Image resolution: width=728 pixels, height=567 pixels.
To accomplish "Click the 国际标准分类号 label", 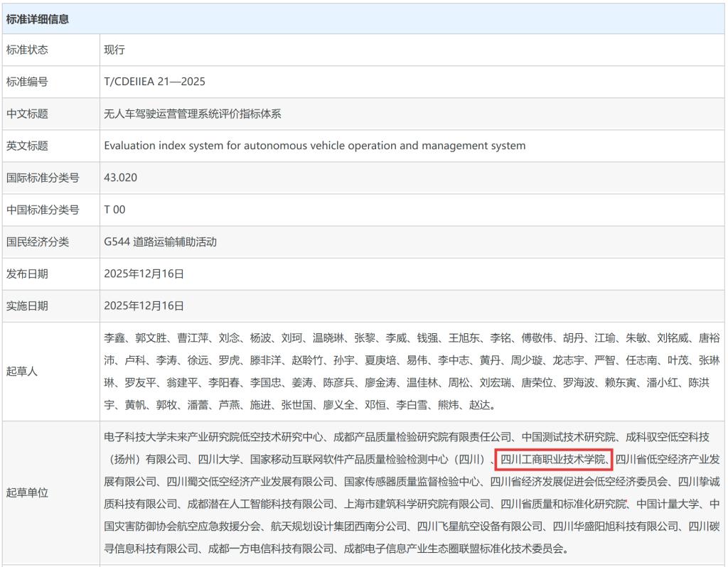I will tap(43, 178).
